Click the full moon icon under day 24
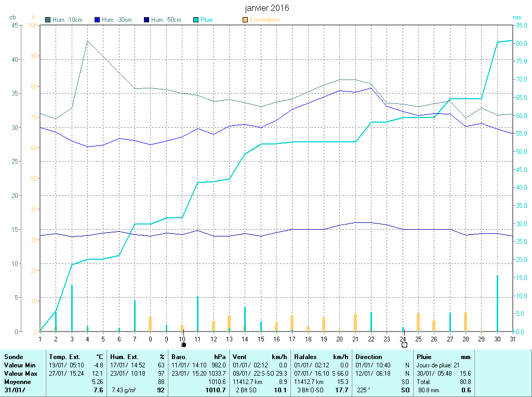Image resolution: width=532 pixels, height=397 pixels. (404, 345)
